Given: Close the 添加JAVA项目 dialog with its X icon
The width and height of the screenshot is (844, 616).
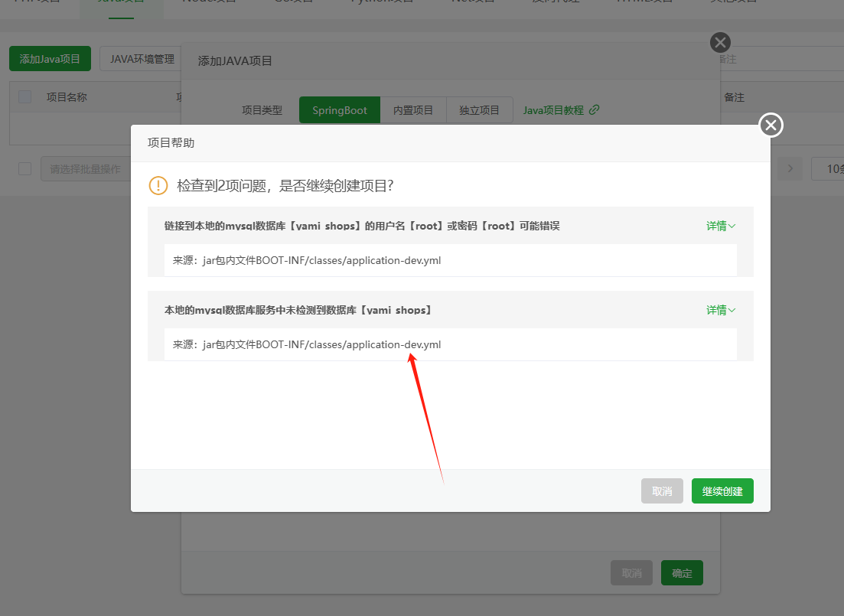Looking at the screenshot, I should 720,42.
